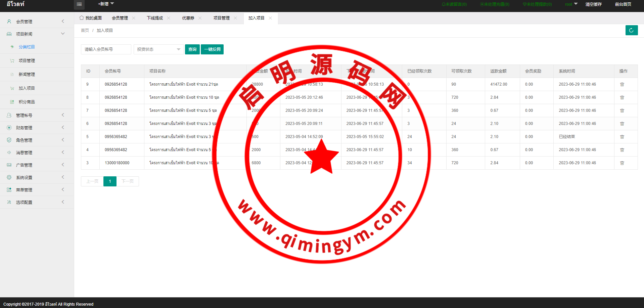
Task: Click the 查询 search button
Action: pyautogui.click(x=192, y=49)
